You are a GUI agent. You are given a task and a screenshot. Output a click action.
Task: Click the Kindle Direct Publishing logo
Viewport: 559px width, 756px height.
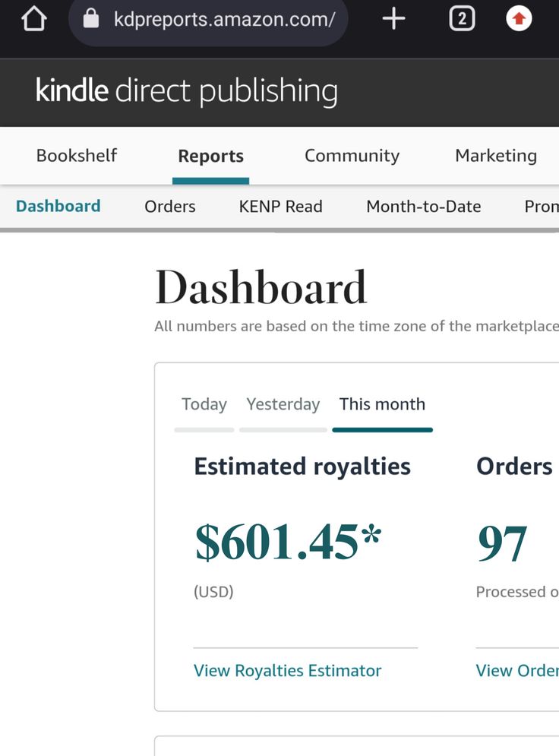coord(187,91)
